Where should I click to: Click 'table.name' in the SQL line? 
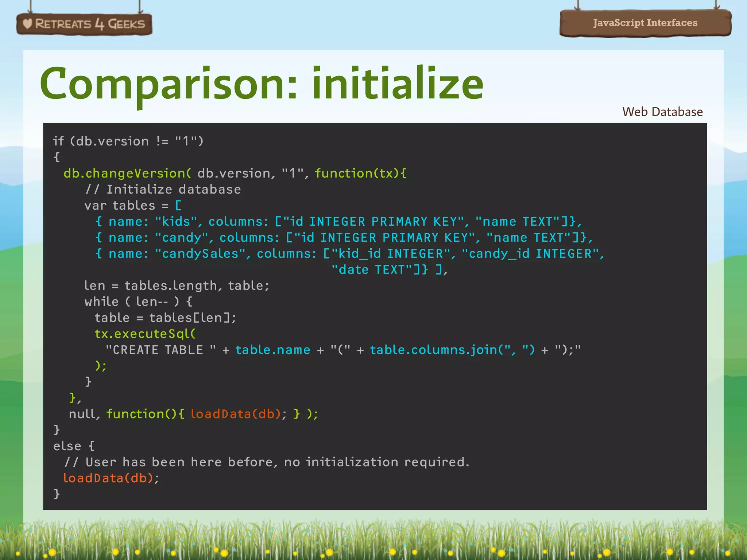(272, 350)
